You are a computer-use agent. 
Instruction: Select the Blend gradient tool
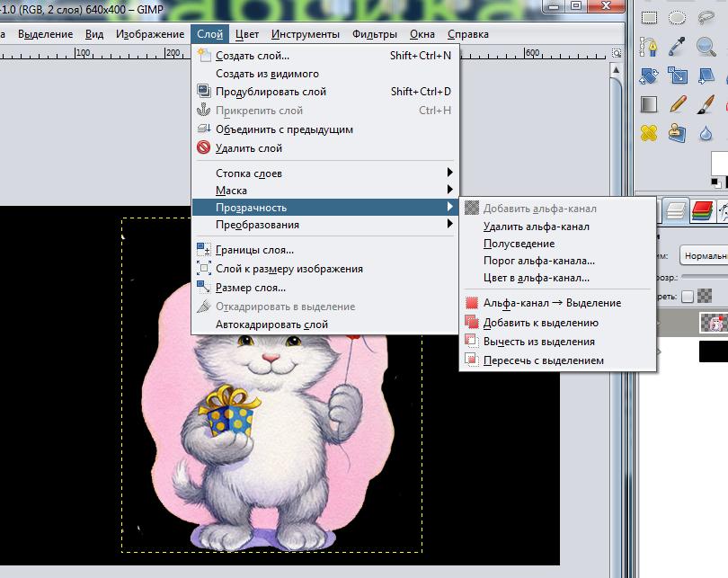pos(649,104)
